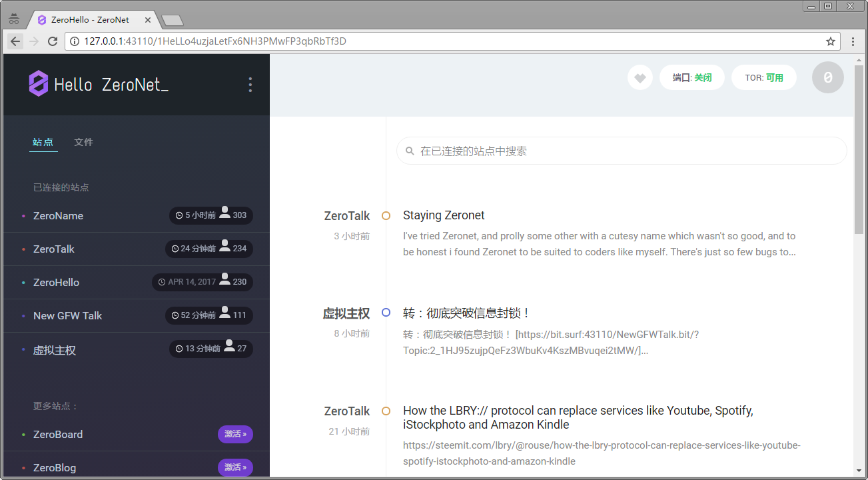Click the clock icon in ZeroTalk row
The height and width of the screenshot is (480, 868).
(175, 249)
